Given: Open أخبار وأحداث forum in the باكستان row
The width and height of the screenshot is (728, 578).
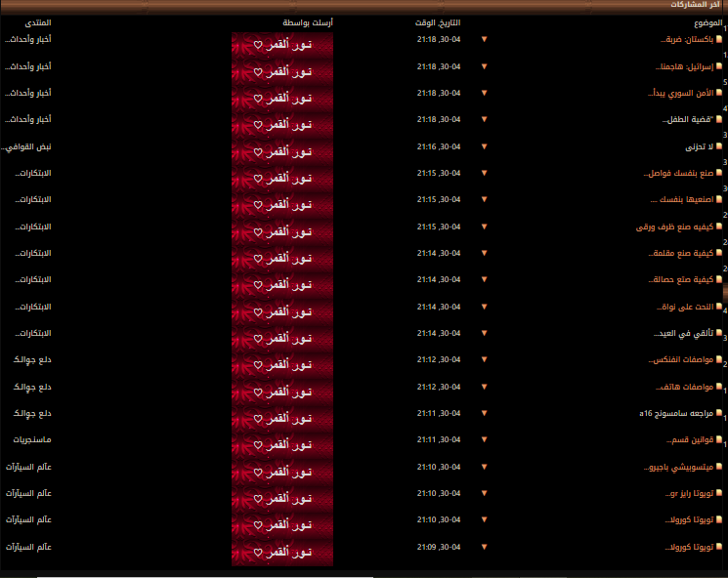Looking at the screenshot, I should click(28, 39).
